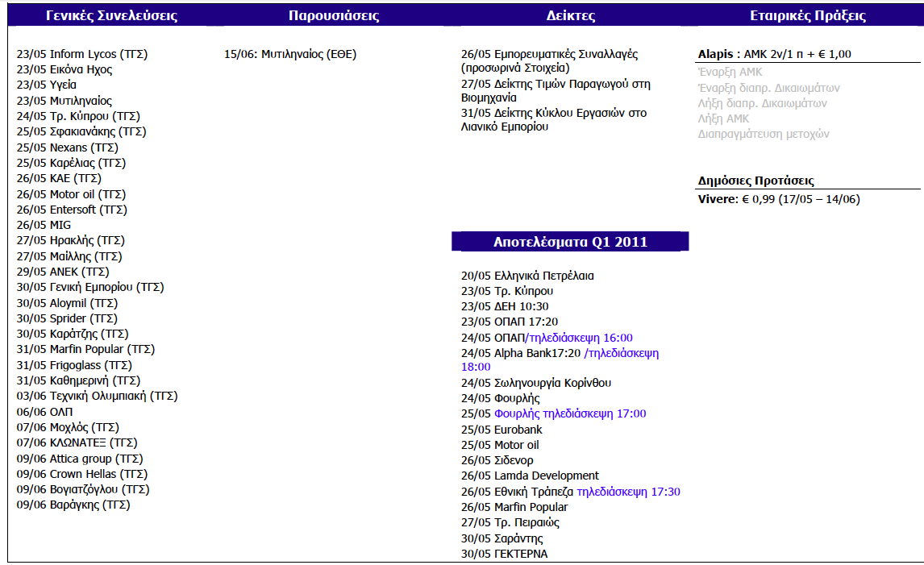Click the 26/05 ΚΑΕ (ΤΓΣ) entry
This screenshot has height=565, width=924.
point(59,178)
